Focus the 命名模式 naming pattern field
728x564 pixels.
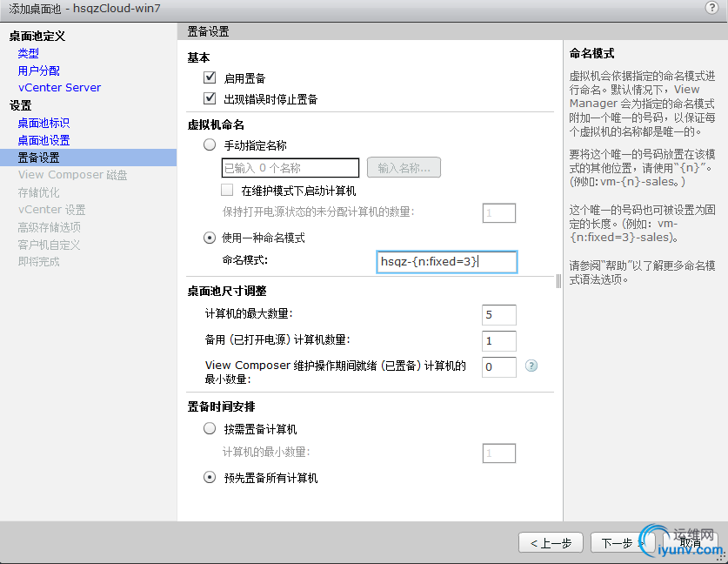point(447,262)
